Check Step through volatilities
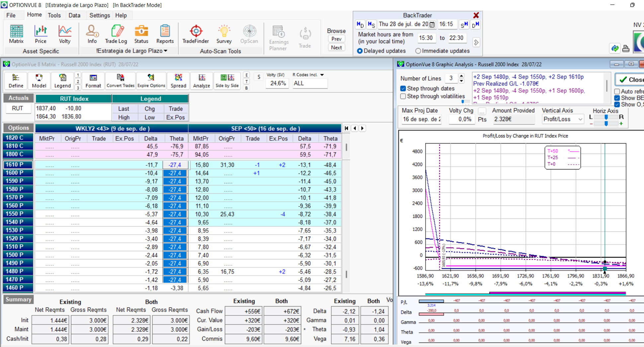Image resolution: width=644 pixels, height=347 pixels. point(403,96)
